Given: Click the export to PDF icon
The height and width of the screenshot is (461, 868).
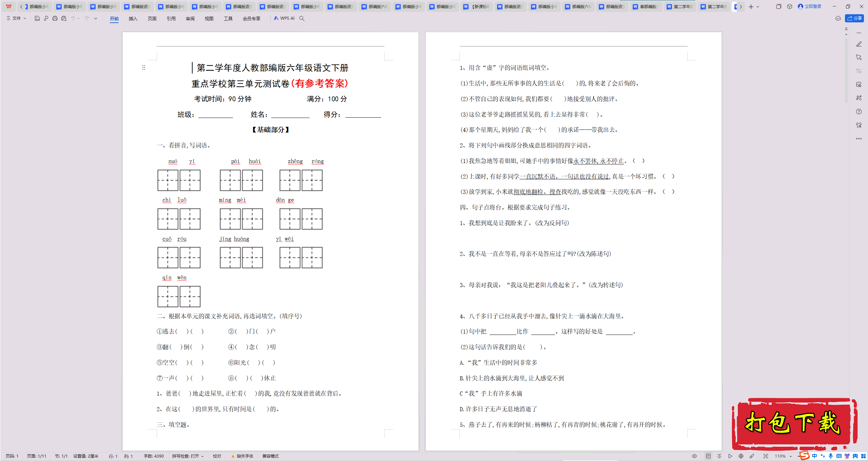Looking at the screenshot, I should (x=46, y=18).
